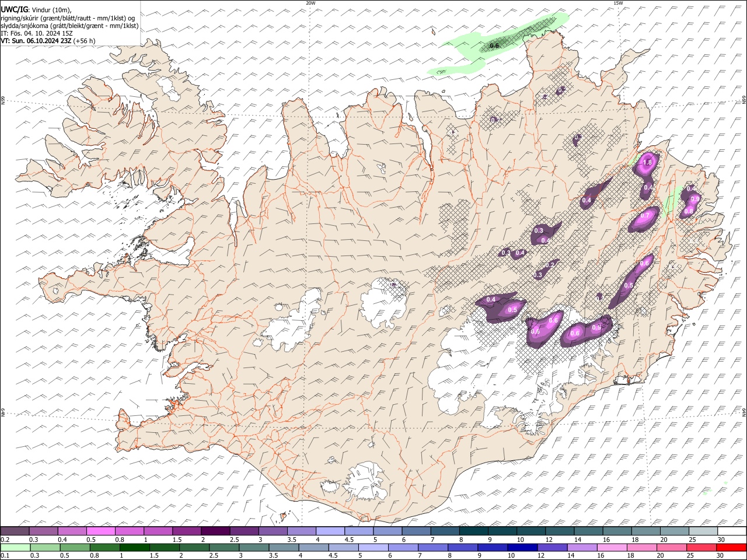Click the steel blue swatch between 6 and 7 in the snow legend

[x=417, y=531]
